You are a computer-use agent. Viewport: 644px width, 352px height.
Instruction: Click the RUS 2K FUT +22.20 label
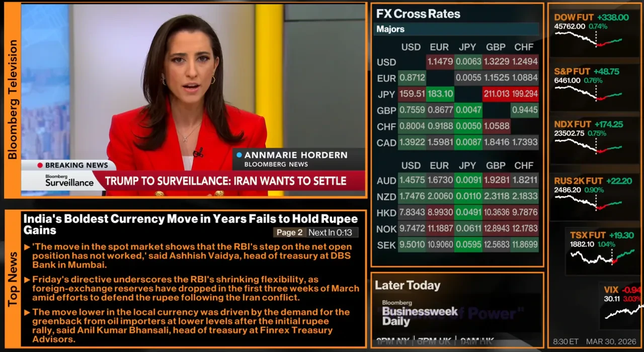pyautogui.click(x=593, y=181)
